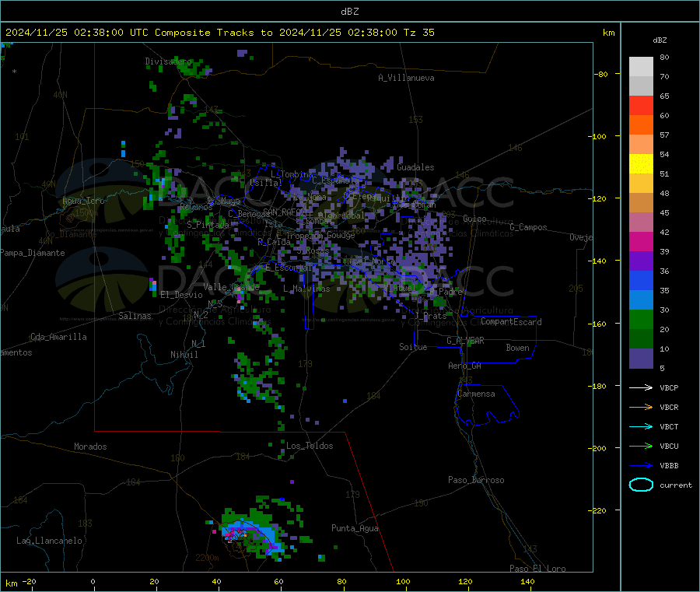Click the 'Cda_Amarilla' map label
This screenshot has width=700, height=592.
pyautogui.click(x=58, y=337)
